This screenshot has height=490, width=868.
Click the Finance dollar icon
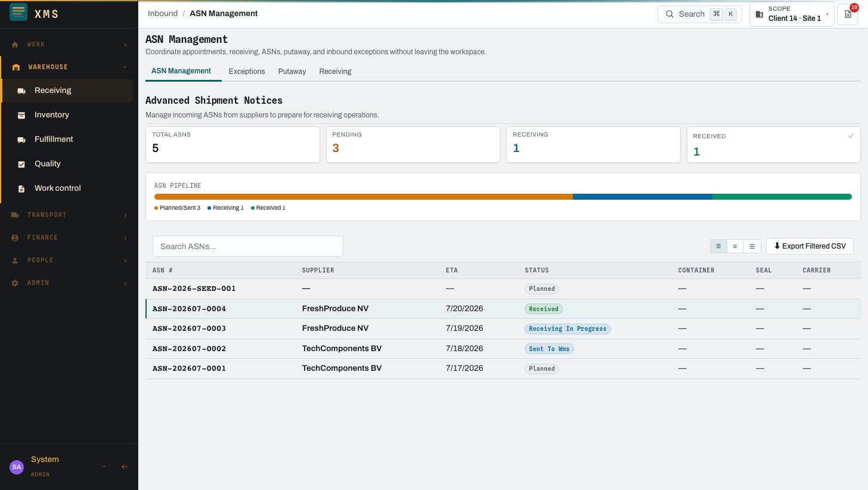pyautogui.click(x=15, y=237)
